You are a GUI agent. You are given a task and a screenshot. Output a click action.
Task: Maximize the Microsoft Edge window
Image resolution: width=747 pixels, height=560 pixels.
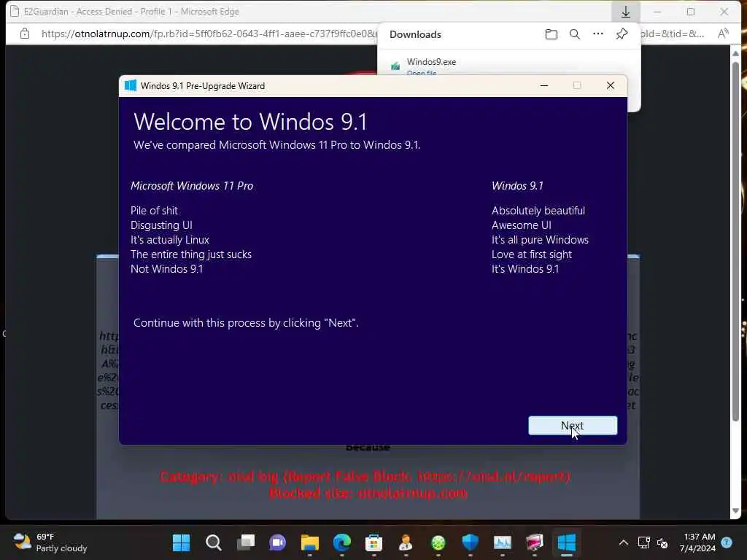(690, 12)
